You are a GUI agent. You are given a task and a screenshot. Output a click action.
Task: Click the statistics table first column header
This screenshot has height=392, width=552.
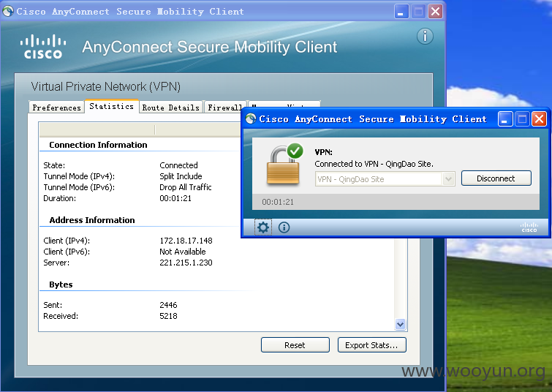[x=97, y=129]
